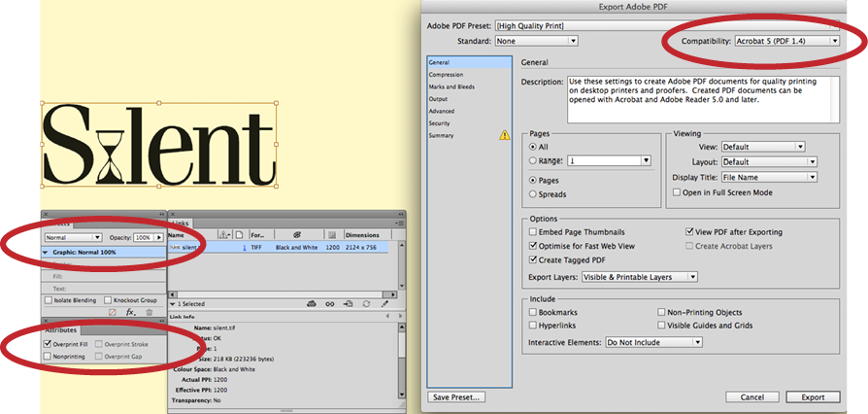Open the Standard dropdown
This screenshot has height=414, width=868.
tap(536, 41)
